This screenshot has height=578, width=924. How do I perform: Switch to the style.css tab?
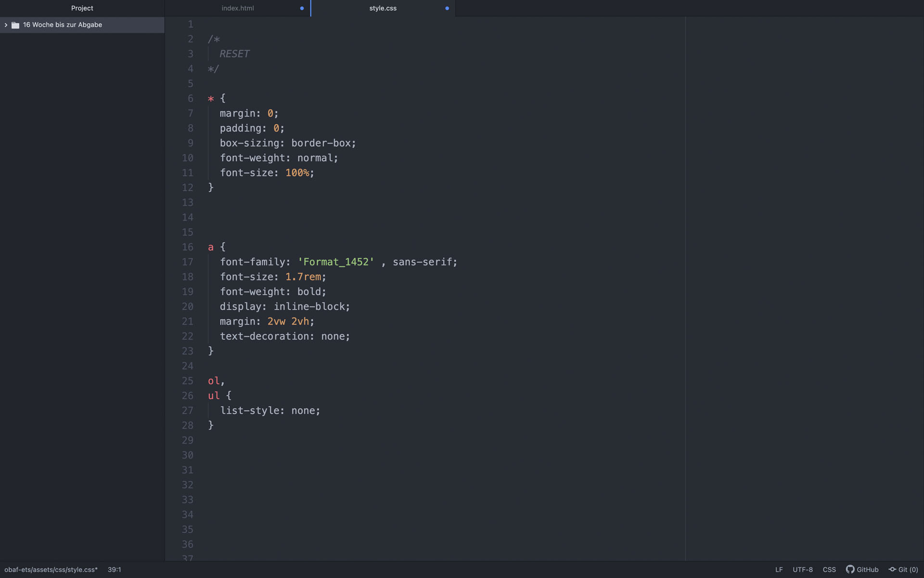383,8
